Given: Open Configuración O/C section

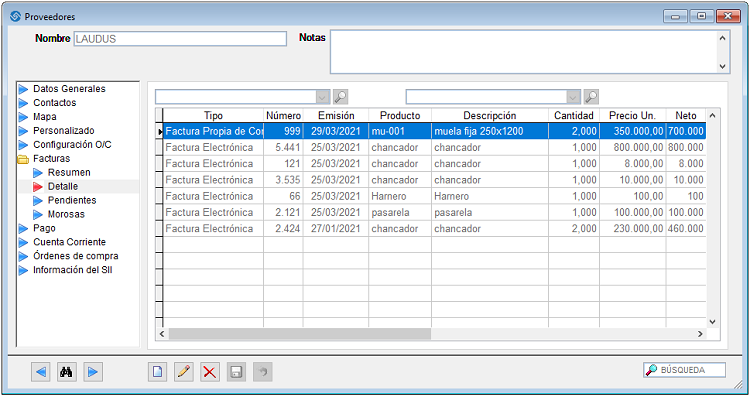Looking at the screenshot, I should (x=72, y=144).
